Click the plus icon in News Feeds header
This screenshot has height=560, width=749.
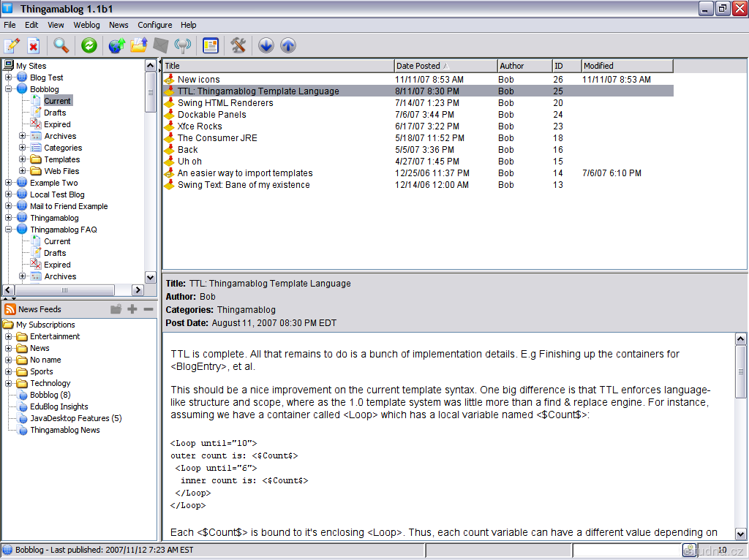(132, 309)
